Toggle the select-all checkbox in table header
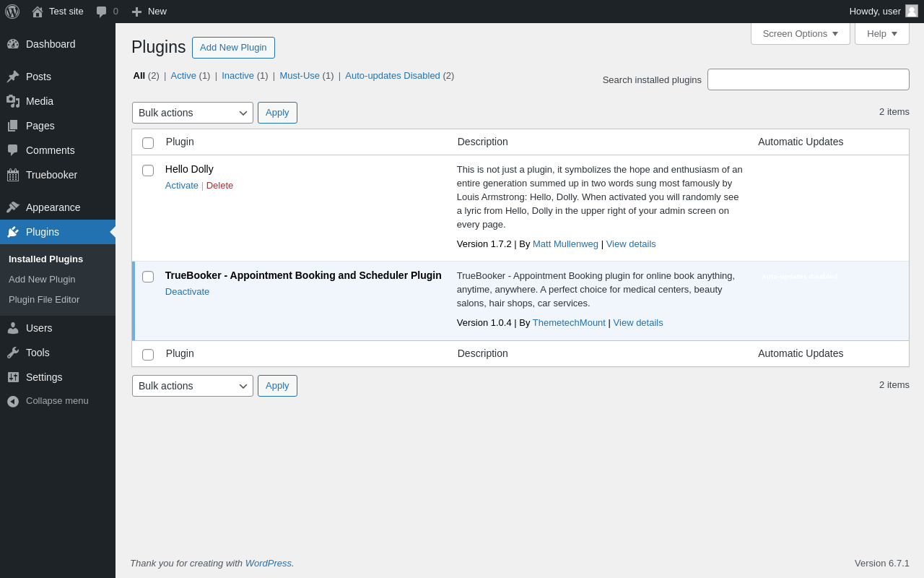 click(x=148, y=143)
